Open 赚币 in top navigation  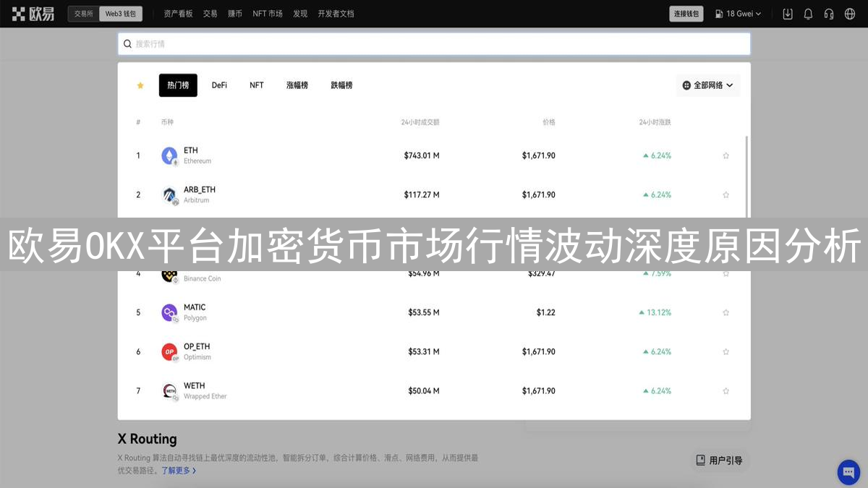(x=234, y=14)
